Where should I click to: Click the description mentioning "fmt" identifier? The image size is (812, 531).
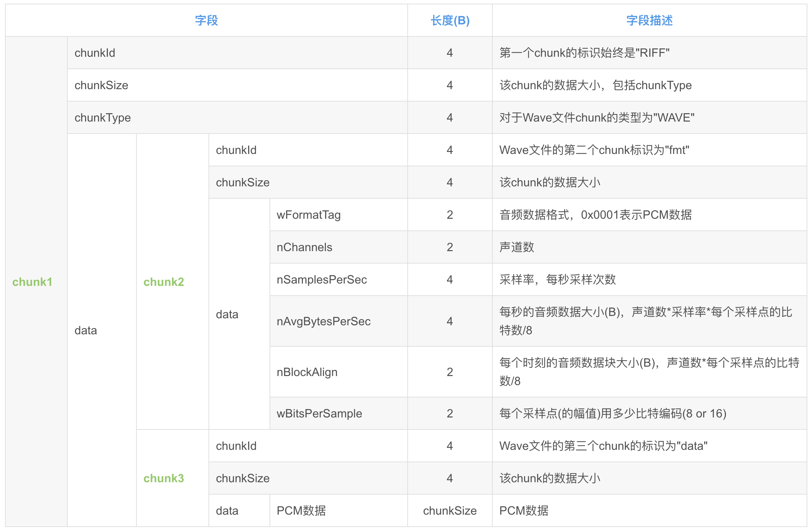[593, 150]
